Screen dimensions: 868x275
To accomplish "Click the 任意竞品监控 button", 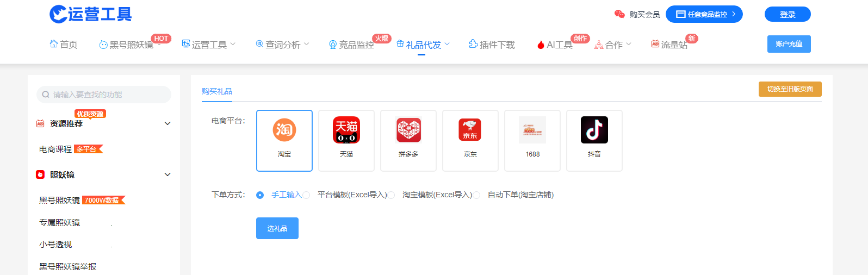I will (x=704, y=14).
